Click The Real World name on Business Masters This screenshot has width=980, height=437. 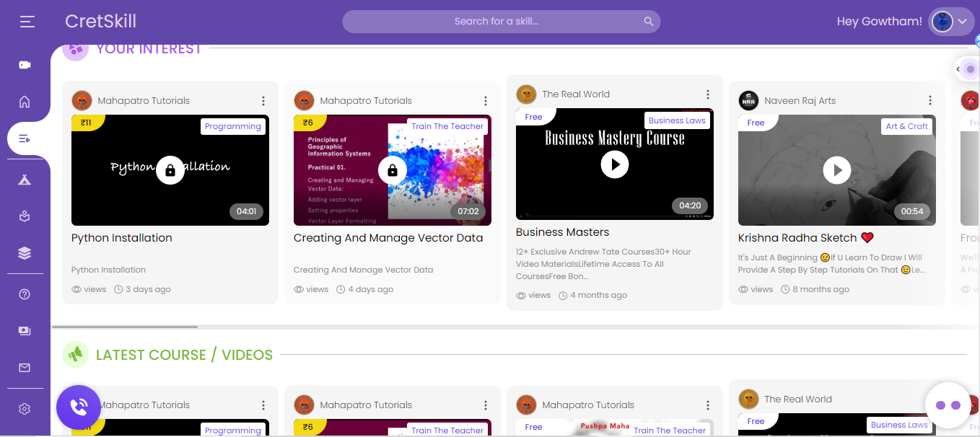(x=576, y=94)
